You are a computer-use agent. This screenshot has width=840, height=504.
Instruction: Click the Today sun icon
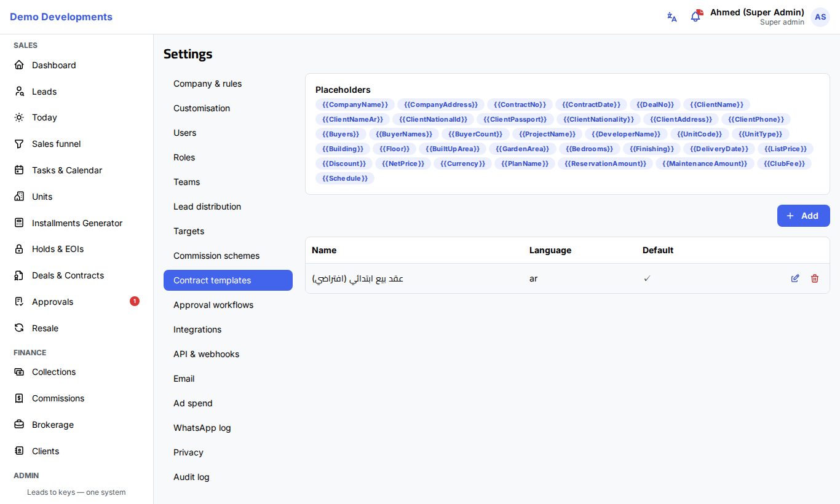(19, 117)
